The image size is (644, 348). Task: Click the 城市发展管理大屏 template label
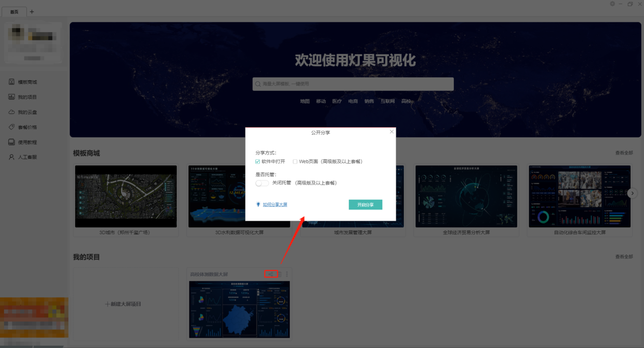point(353,232)
